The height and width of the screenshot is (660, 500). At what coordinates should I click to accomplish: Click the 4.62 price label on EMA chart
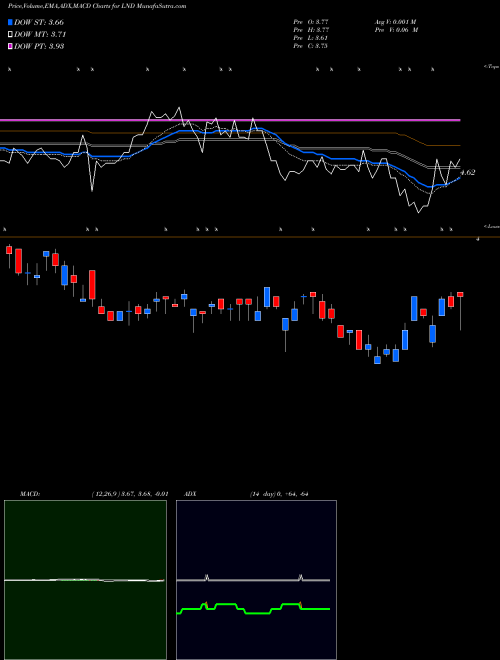point(468,172)
